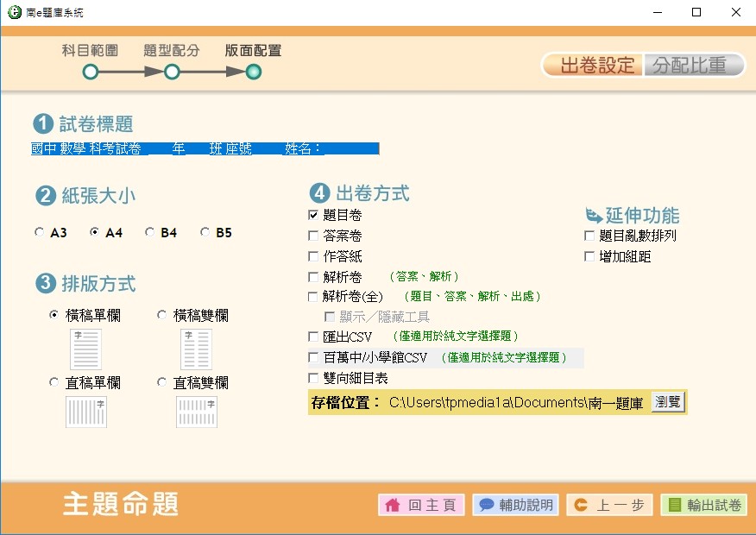
Task: Click the 橫稿雙欄 layout preview icon
Action: (x=196, y=349)
